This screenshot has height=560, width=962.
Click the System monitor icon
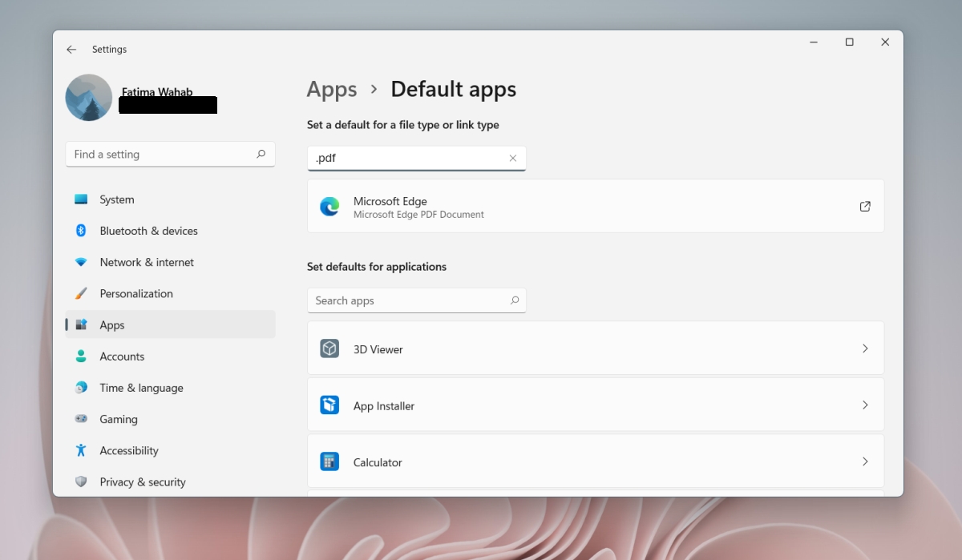pos(81,199)
